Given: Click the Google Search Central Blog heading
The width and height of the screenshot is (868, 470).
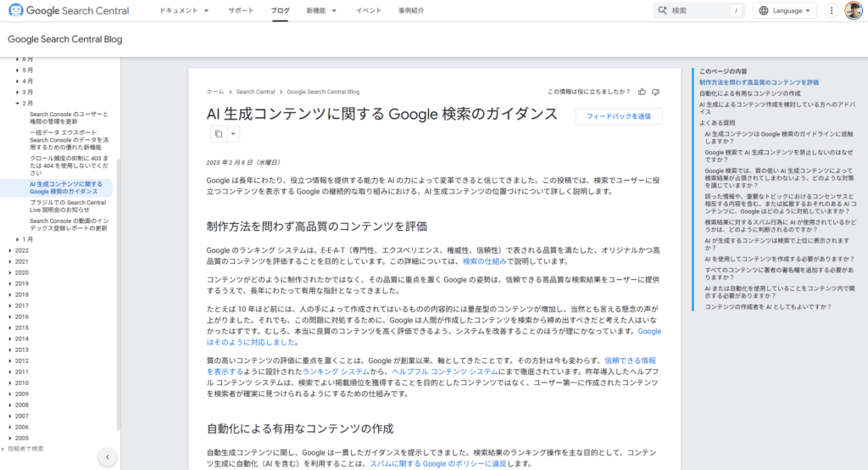Looking at the screenshot, I should click(x=64, y=39).
